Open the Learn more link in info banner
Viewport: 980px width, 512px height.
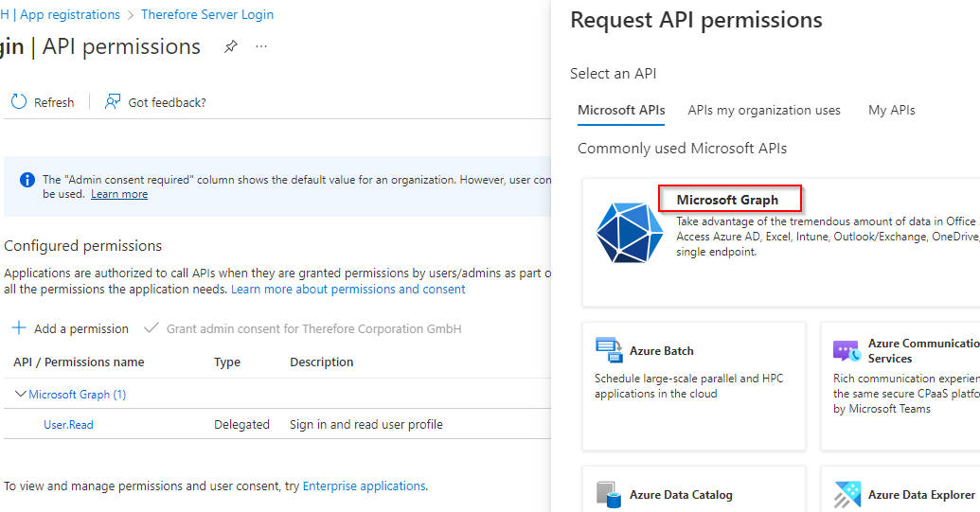coord(119,194)
